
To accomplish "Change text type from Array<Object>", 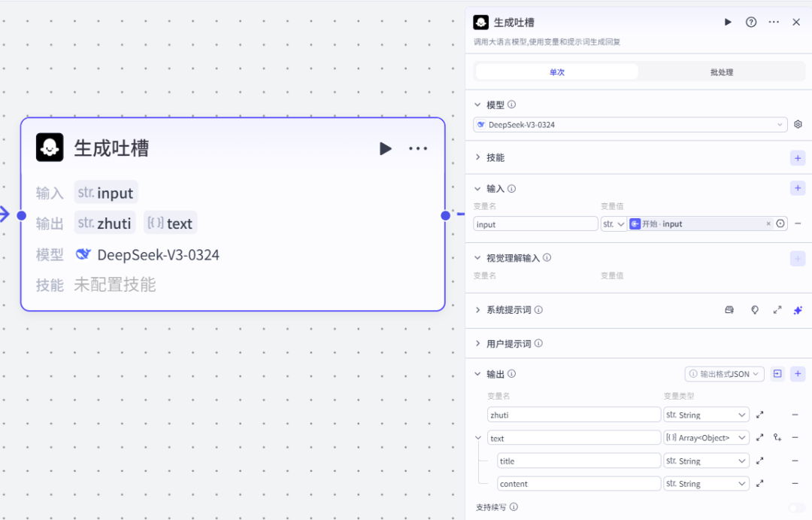I will pos(705,437).
